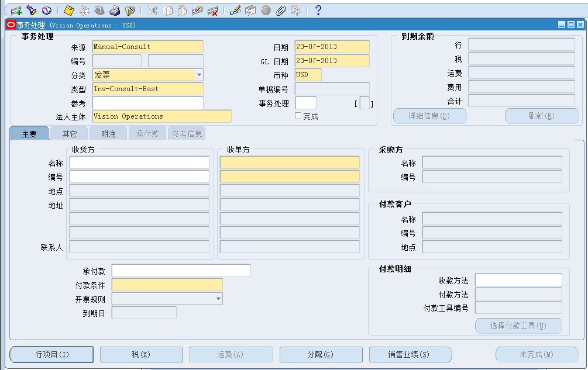Viewport: 588px width, 370px height.
Task: Click the 来源 field containing Manual-Consult
Action: pyautogui.click(x=148, y=47)
